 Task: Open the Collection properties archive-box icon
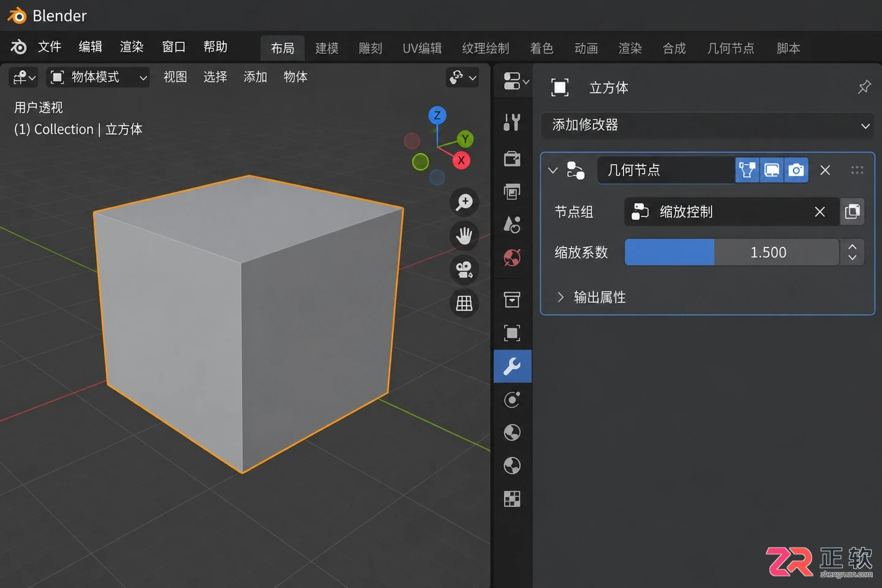tap(512, 300)
